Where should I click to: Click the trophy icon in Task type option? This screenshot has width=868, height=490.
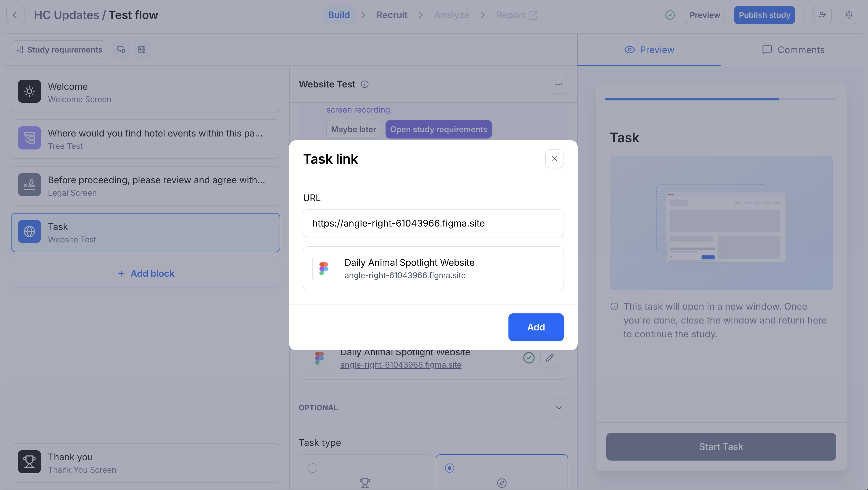(364, 483)
